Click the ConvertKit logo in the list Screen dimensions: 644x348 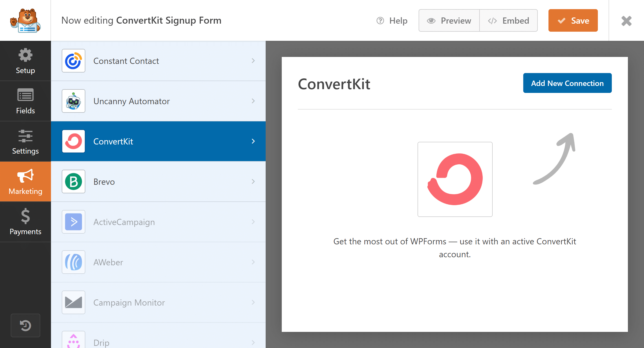pos(74,141)
